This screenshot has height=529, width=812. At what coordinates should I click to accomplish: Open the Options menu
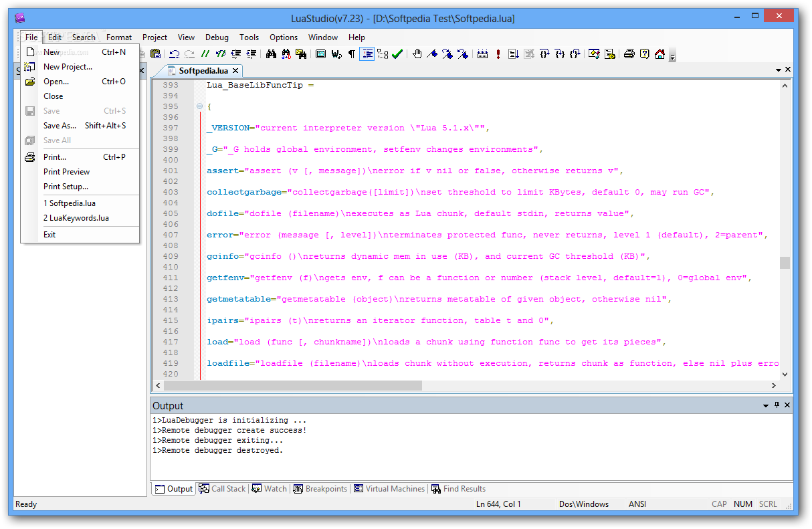(x=284, y=37)
